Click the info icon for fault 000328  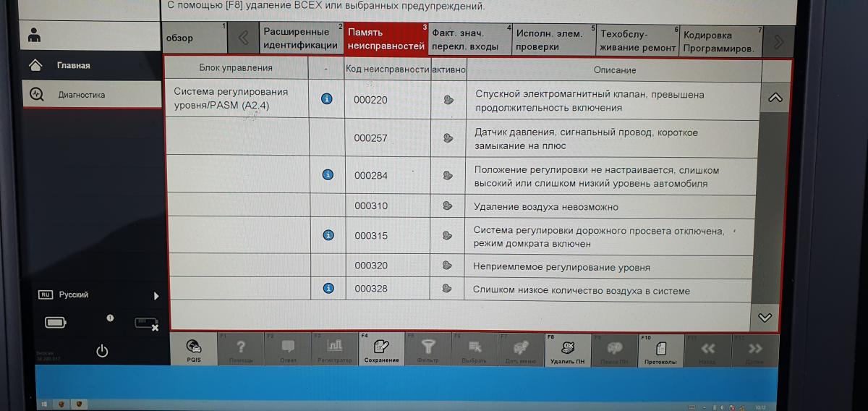pyautogui.click(x=328, y=289)
